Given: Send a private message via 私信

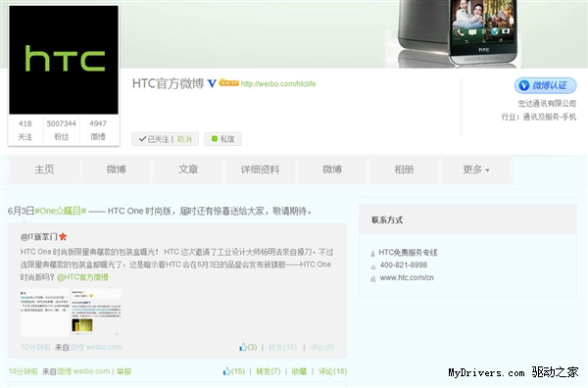Looking at the screenshot, I should (222, 139).
